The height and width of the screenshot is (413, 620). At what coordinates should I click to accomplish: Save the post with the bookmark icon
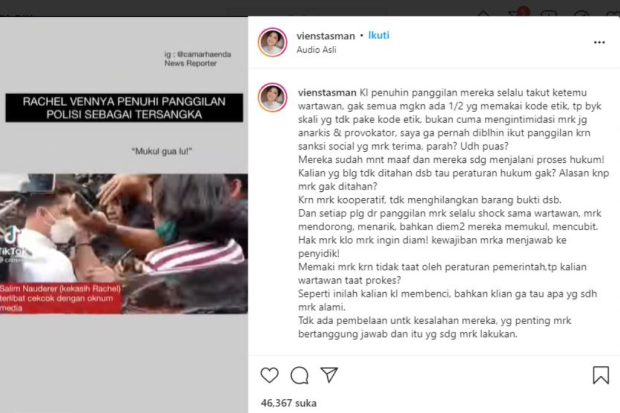pyautogui.click(x=601, y=375)
